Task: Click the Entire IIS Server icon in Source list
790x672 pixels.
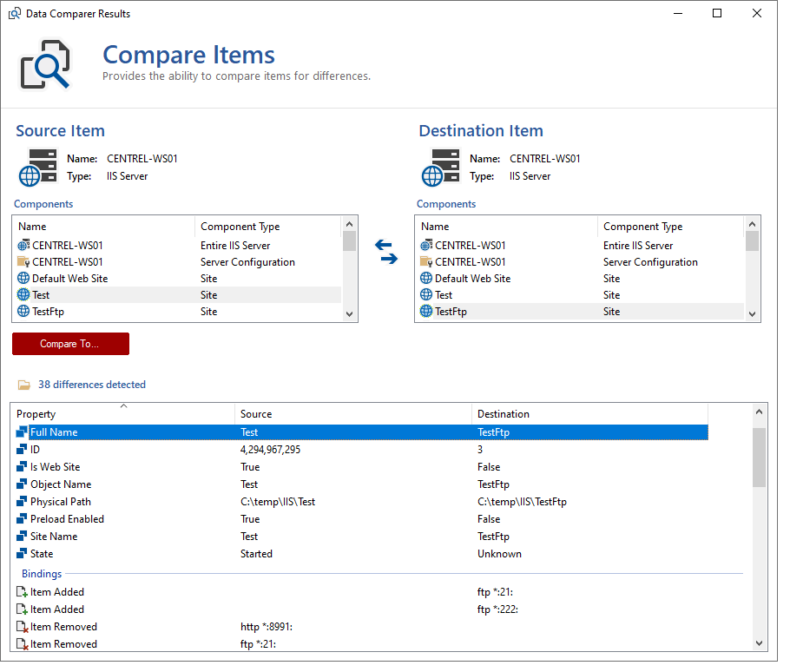Action: (x=23, y=246)
